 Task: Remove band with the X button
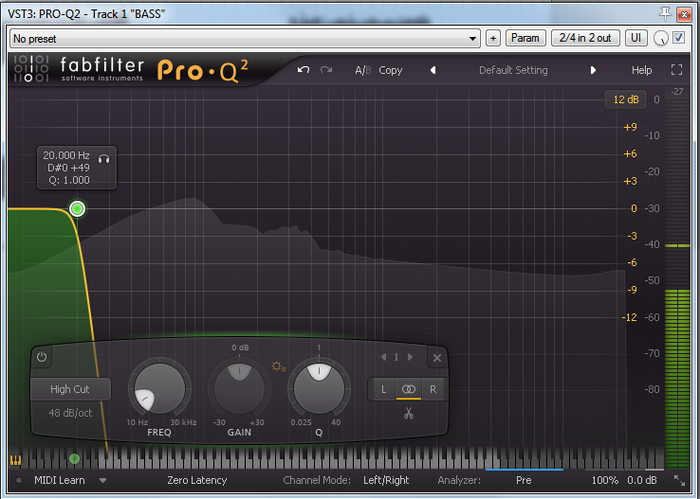pyautogui.click(x=437, y=358)
